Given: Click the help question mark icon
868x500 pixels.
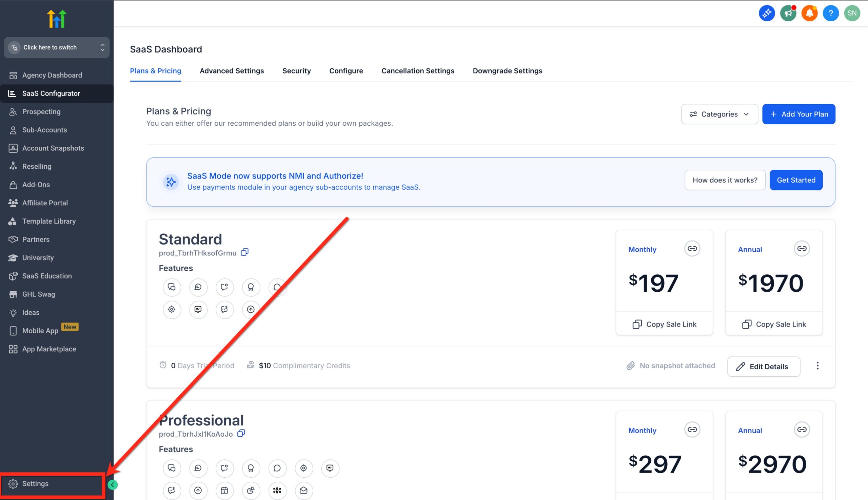Looking at the screenshot, I should [x=831, y=13].
